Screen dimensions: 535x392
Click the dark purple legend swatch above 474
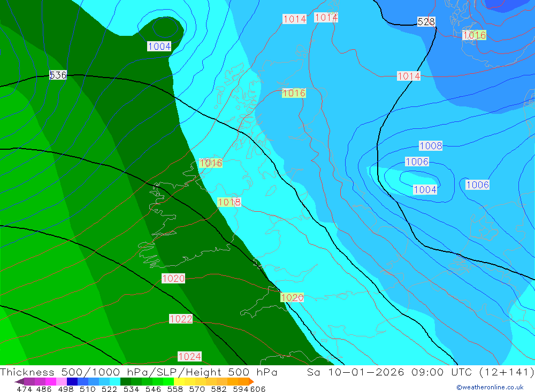click(29, 381)
